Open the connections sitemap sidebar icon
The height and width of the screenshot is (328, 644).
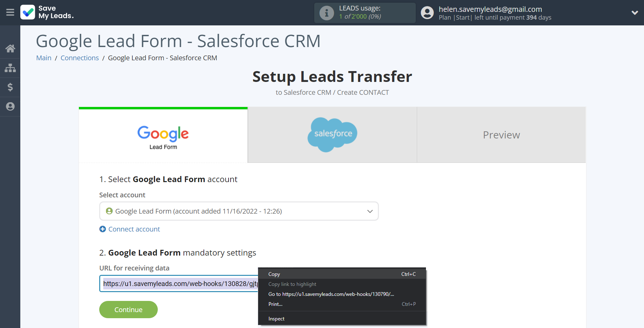coord(10,68)
